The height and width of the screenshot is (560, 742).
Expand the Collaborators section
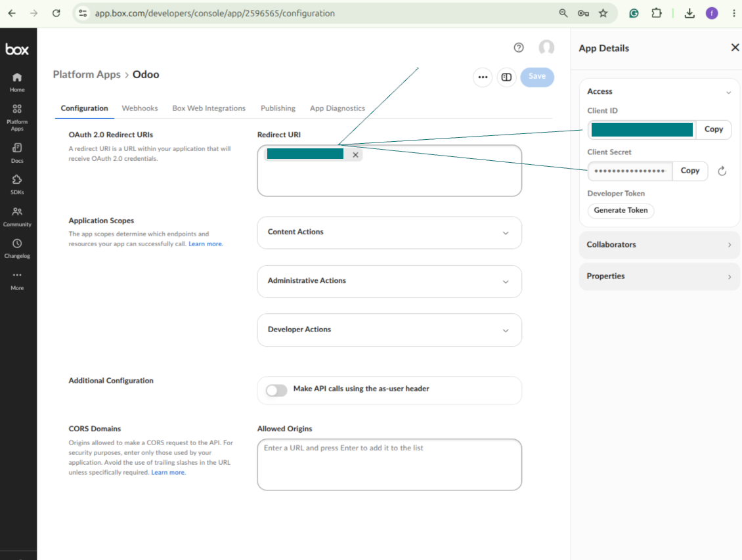tap(659, 244)
